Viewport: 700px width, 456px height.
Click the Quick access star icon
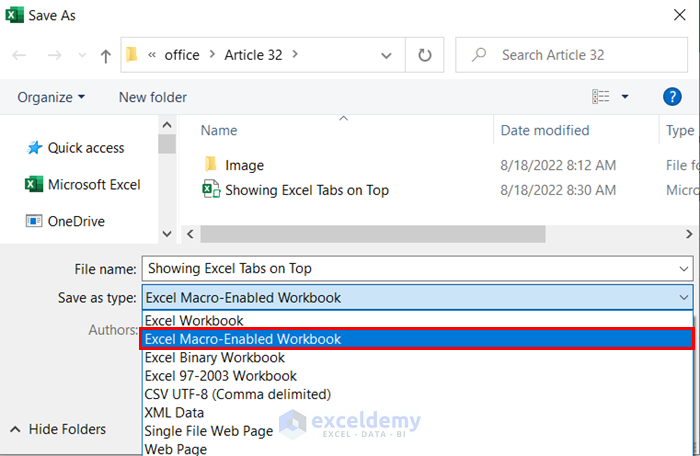pyautogui.click(x=34, y=147)
